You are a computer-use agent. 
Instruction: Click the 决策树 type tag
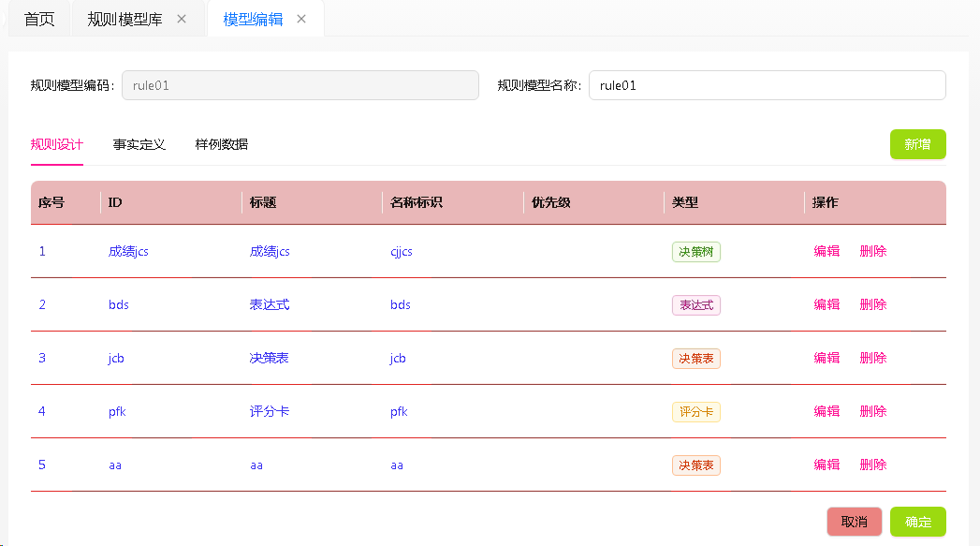coord(696,251)
